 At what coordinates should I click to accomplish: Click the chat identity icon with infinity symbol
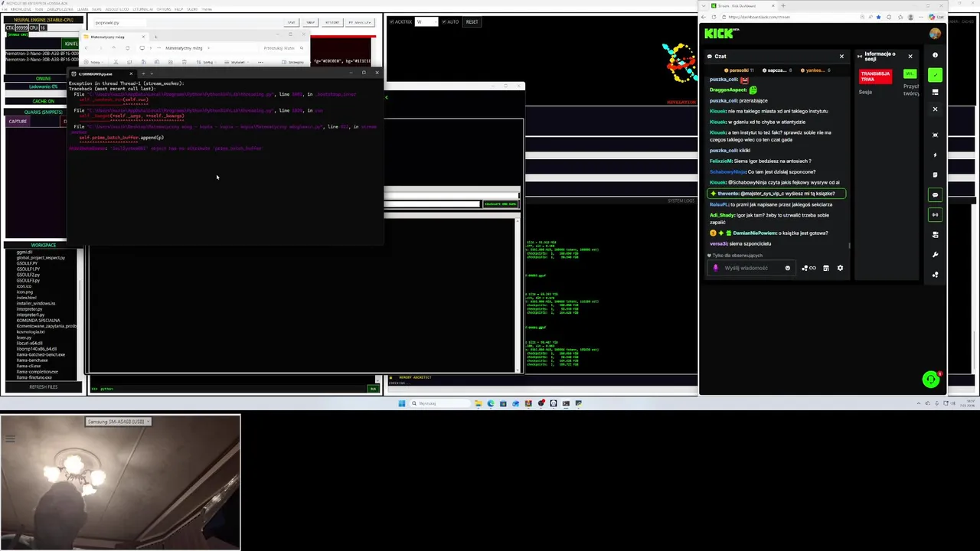(808, 268)
